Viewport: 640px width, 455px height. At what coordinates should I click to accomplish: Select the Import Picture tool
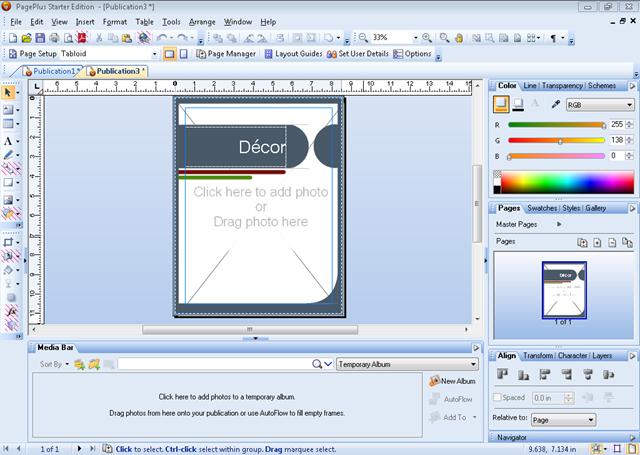8,200
